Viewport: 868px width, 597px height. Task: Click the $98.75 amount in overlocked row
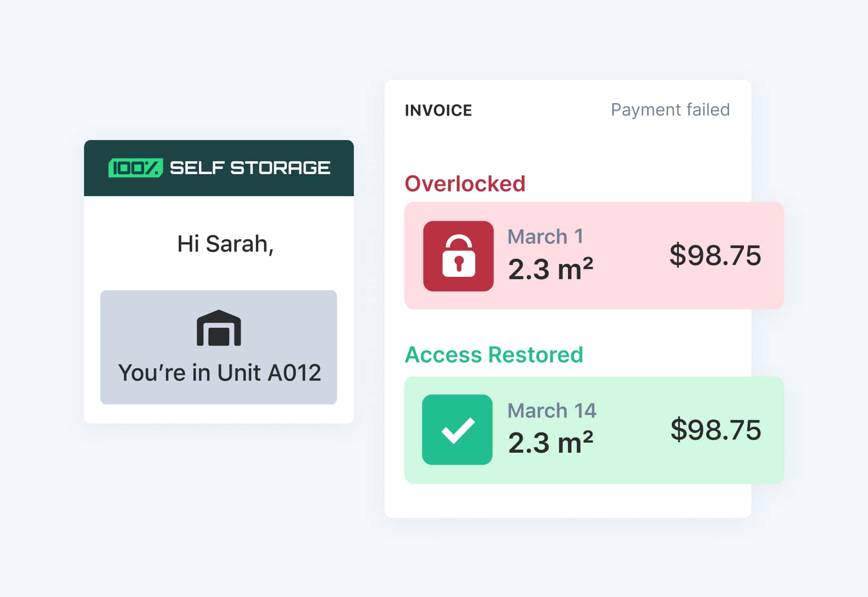[x=715, y=255]
